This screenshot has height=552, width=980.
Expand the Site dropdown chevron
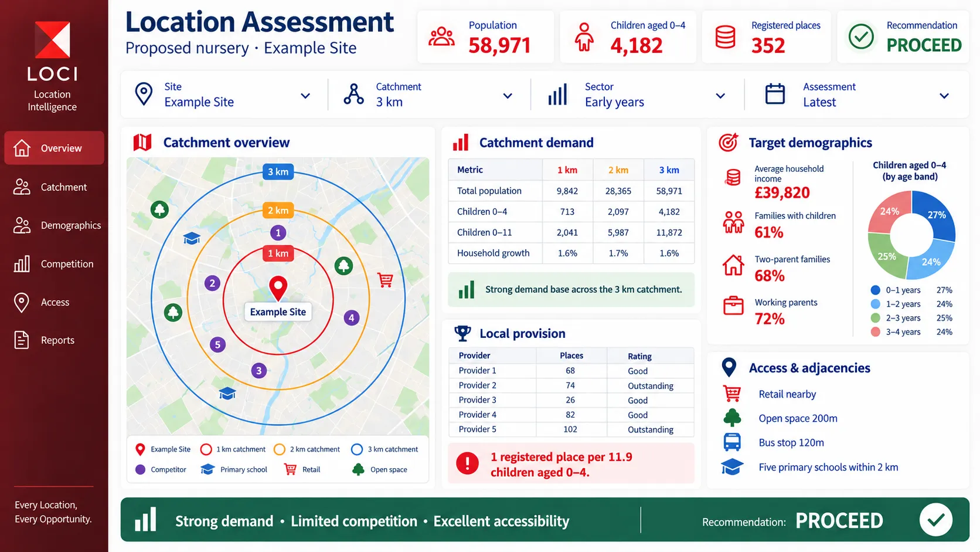coord(305,96)
